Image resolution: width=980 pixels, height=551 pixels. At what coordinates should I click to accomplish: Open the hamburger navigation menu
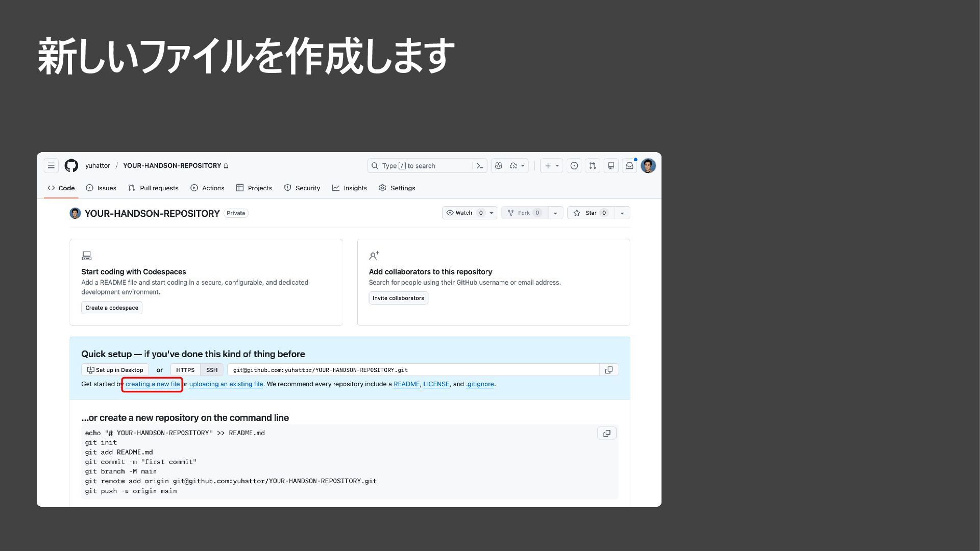(51, 166)
